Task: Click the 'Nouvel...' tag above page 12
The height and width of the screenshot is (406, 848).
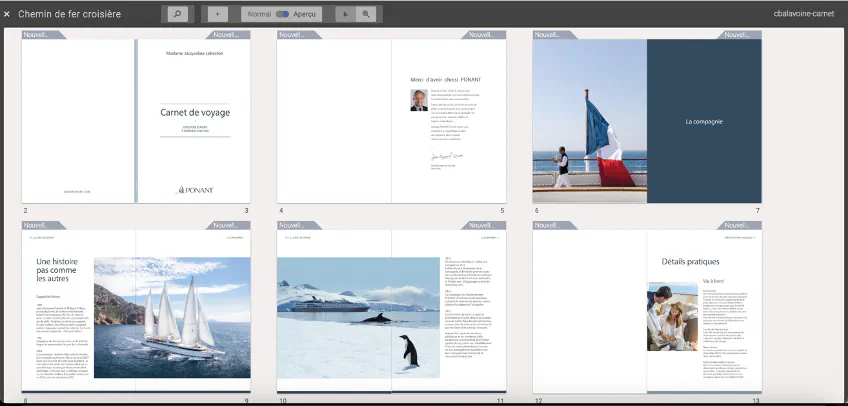Action: pyautogui.click(x=553, y=225)
